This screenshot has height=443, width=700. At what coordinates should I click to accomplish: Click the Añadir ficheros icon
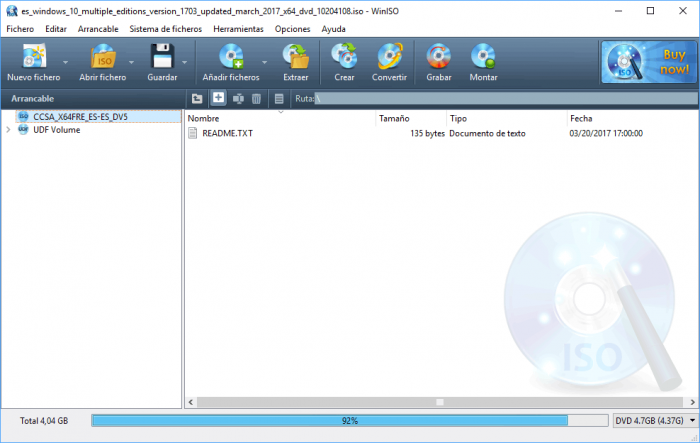click(x=231, y=57)
